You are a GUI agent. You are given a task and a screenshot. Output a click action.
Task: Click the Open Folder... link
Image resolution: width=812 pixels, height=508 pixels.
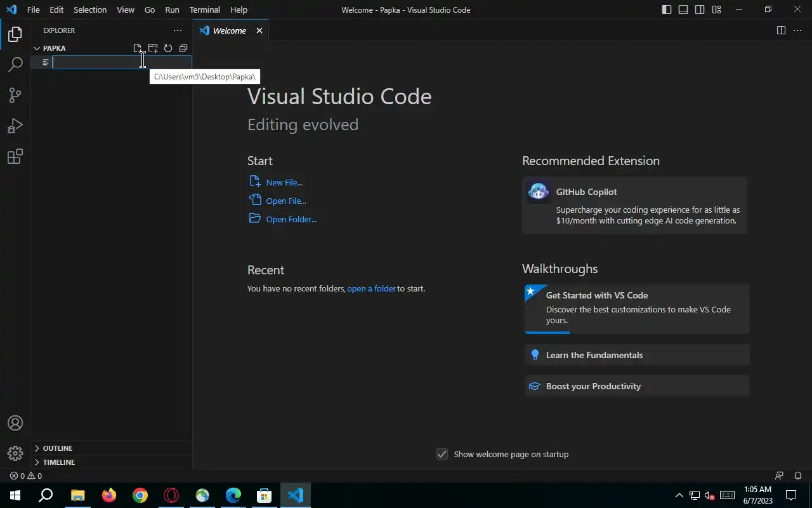pyautogui.click(x=291, y=219)
